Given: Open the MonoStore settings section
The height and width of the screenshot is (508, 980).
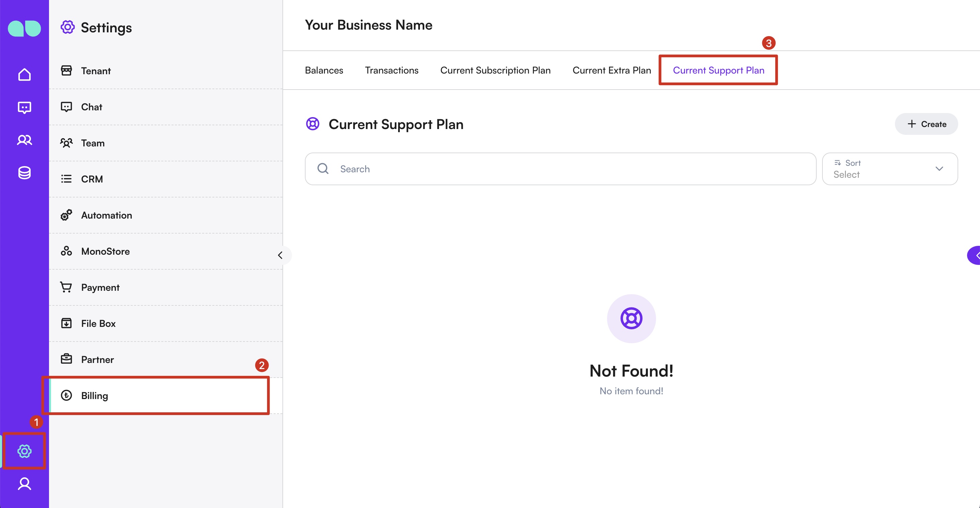Looking at the screenshot, I should click(x=105, y=251).
